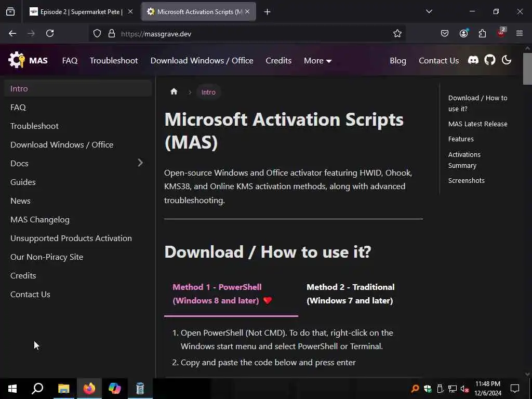
Task: Select the Microsoft Activation Scripts tab
Action: pos(198,12)
